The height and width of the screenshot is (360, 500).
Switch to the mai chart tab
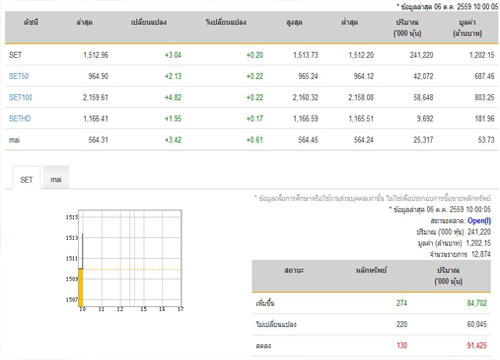(x=56, y=178)
